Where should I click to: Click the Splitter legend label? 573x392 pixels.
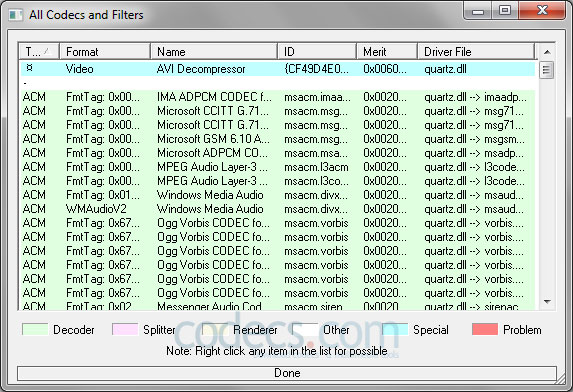[x=159, y=330]
